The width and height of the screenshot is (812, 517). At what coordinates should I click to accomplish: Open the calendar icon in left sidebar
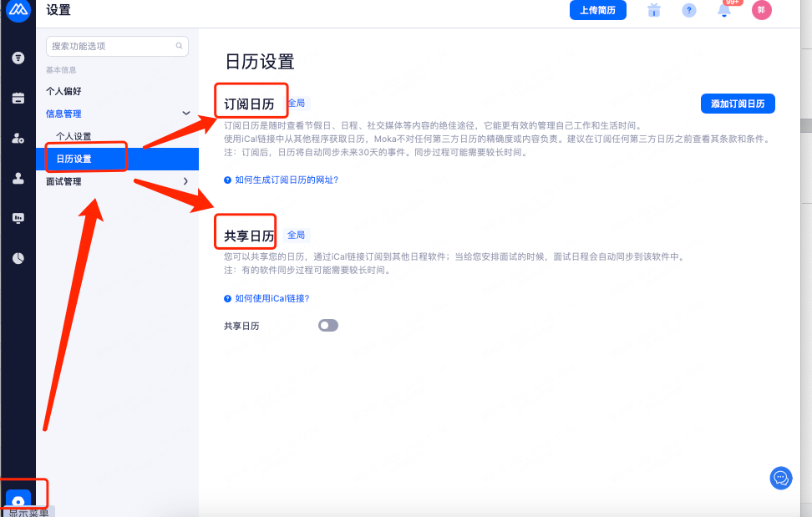point(18,98)
